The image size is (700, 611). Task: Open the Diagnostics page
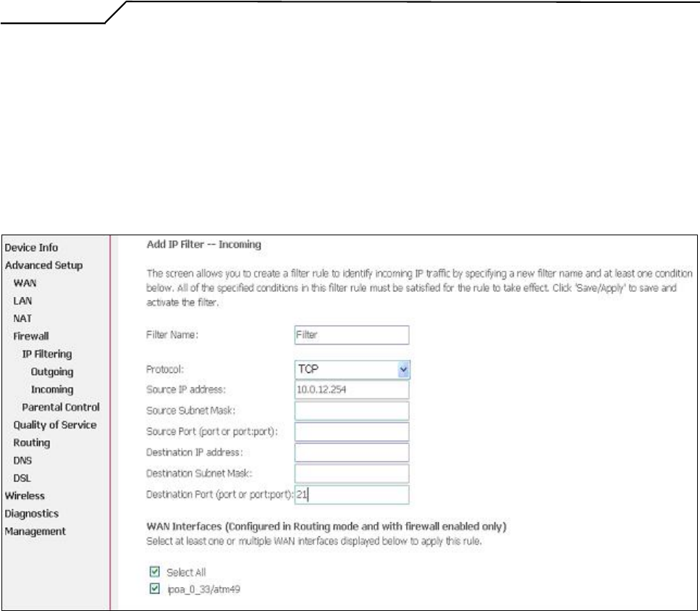click(32, 514)
